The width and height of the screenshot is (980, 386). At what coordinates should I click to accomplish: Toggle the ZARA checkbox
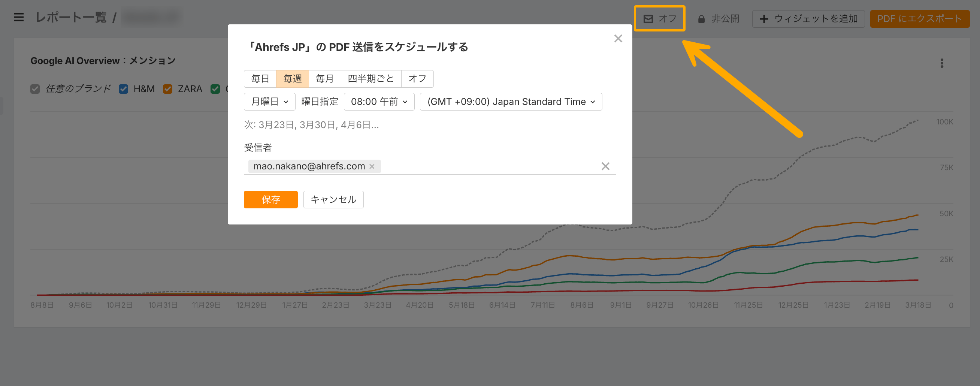[x=167, y=89]
